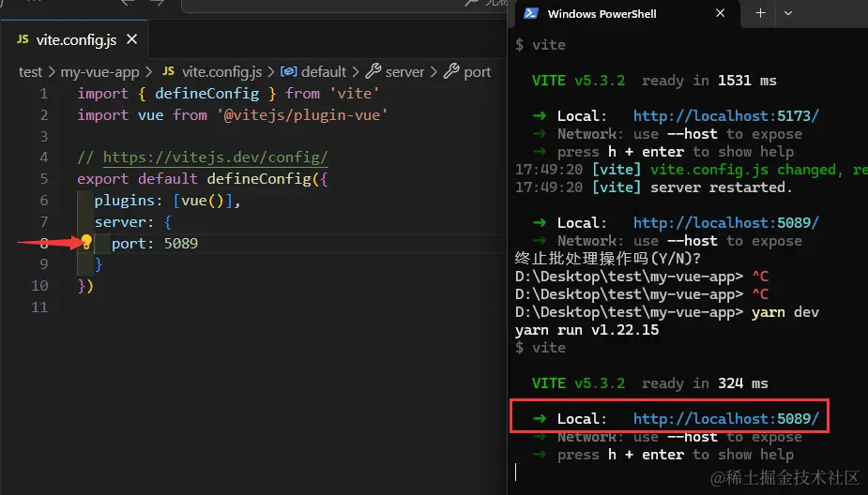The height and width of the screenshot is (495, 868).
Task: Open the 'server' breadcrumb symbol
Action: click(x=404, y=72)
